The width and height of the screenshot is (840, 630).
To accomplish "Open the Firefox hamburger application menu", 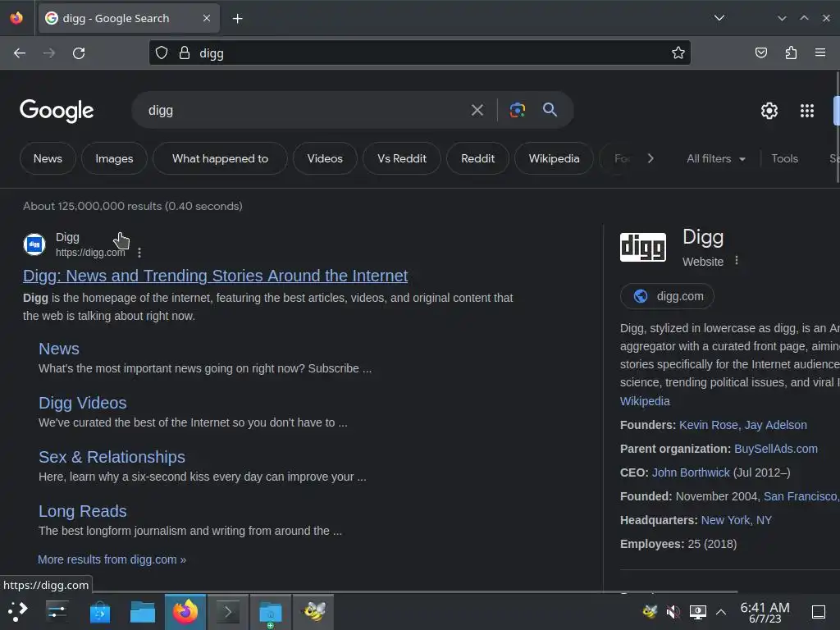I will click(820, 53).
